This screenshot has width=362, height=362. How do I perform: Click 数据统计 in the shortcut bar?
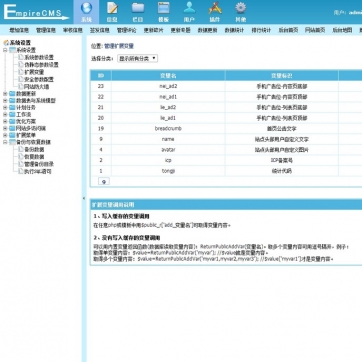click(234, 30)
